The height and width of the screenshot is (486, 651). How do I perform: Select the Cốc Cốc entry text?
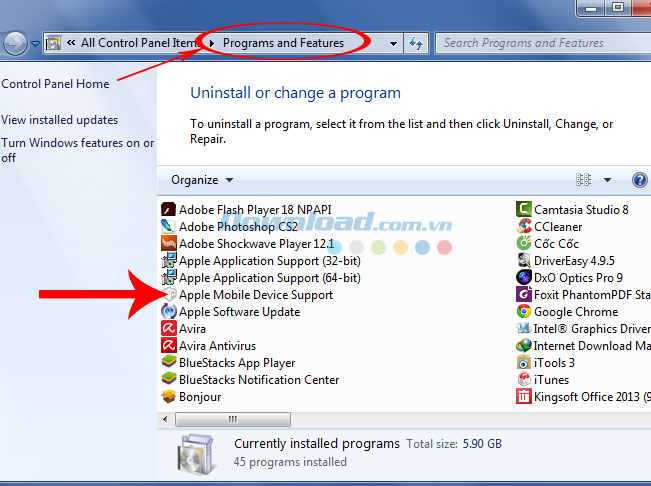pyautogui.click(x=556, y=244)
